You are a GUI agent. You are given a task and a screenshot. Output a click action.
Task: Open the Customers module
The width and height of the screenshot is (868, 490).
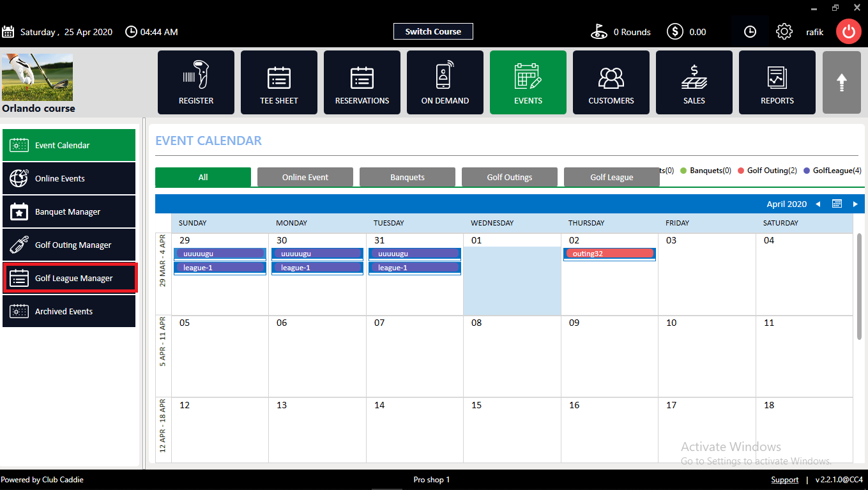(611, 82)
